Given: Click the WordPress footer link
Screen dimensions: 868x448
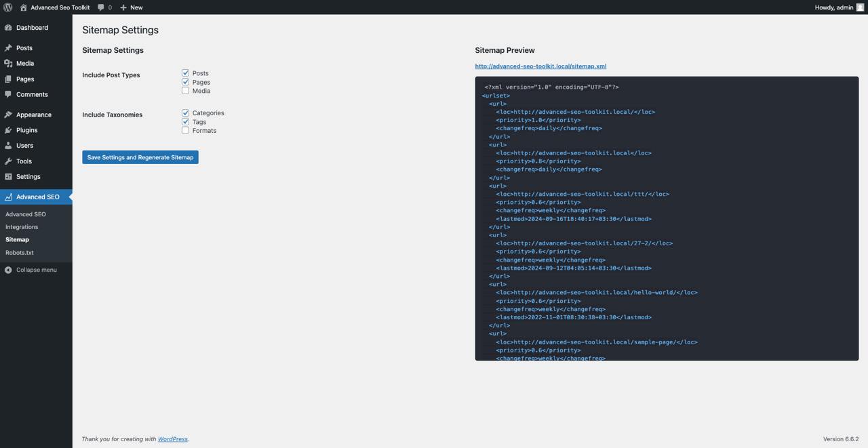Looking at the screenshot, I should coord(173,439).
